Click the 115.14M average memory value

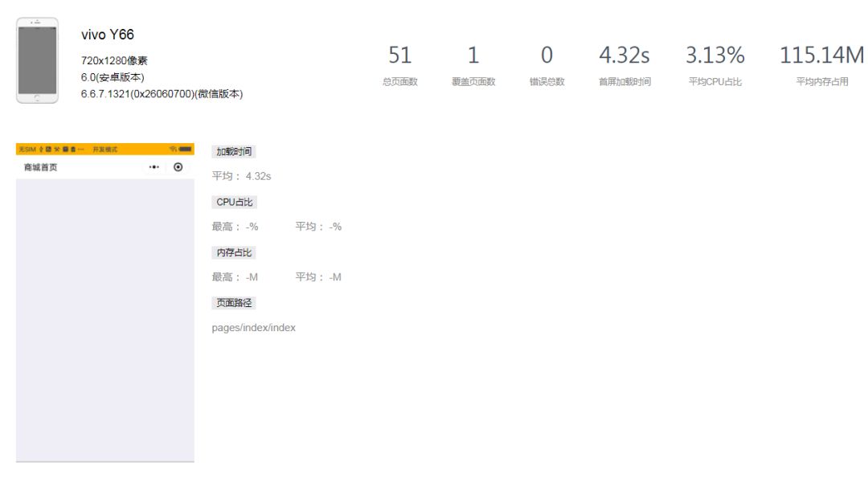point(821,55)
